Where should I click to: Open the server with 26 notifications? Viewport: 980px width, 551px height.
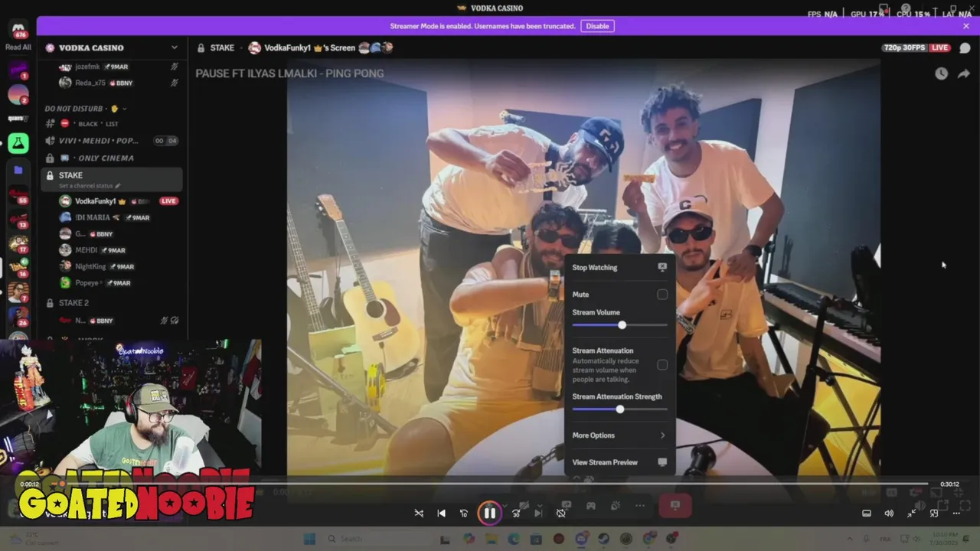(18, 316)
